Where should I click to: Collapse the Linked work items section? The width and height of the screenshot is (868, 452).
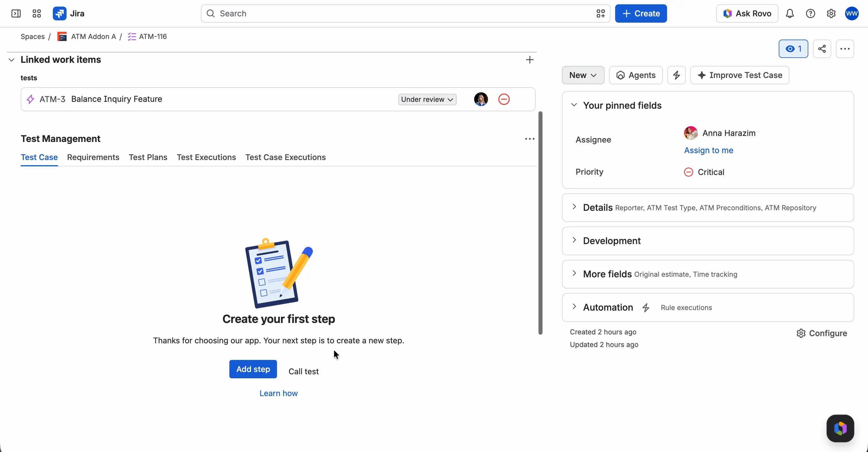point(11,60)
